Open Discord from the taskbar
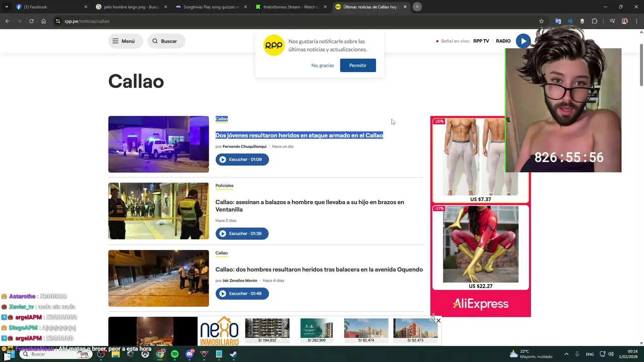 click(x=189, y=354)
